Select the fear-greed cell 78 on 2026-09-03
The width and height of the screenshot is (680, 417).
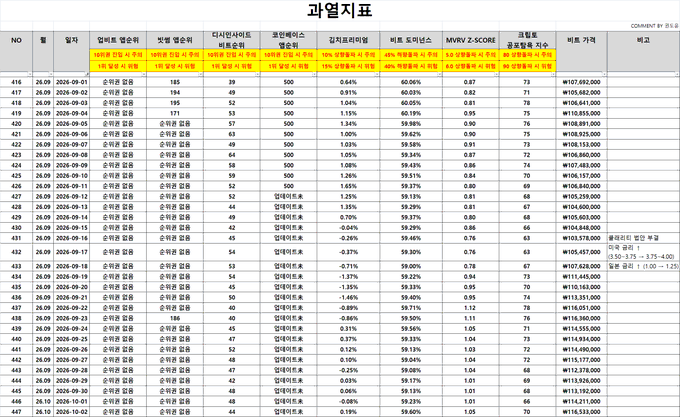coord(527,103)
